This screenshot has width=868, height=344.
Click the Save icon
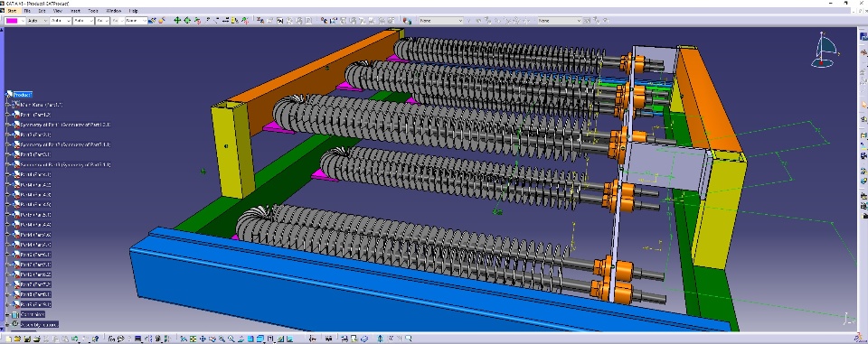point(27,339)
